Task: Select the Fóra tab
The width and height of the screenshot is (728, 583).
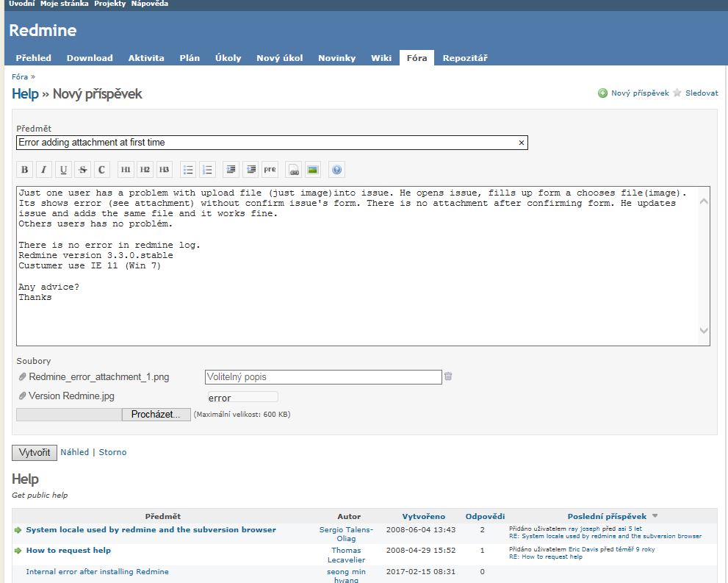Action: click(417, 58)
